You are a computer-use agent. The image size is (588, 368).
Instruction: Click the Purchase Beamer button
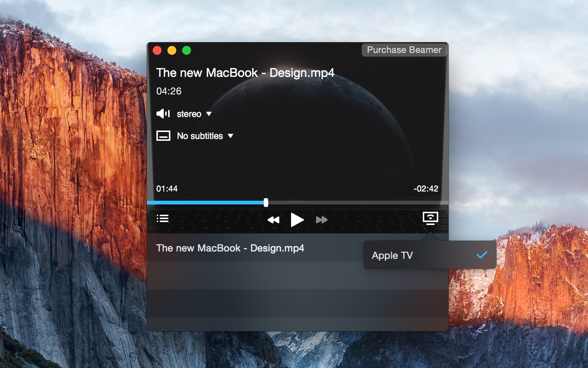point(404,50)
